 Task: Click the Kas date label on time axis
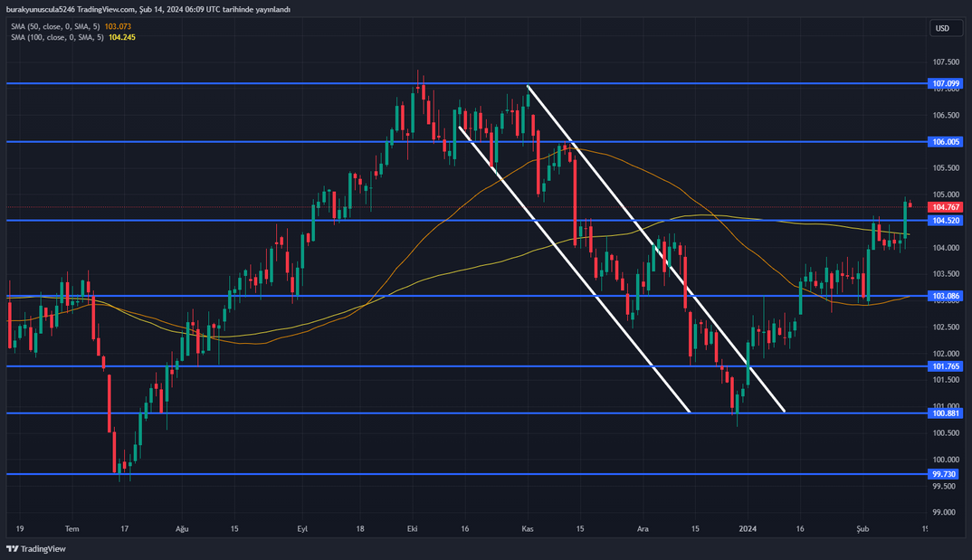pyautogui.click(x=528, y=529)
